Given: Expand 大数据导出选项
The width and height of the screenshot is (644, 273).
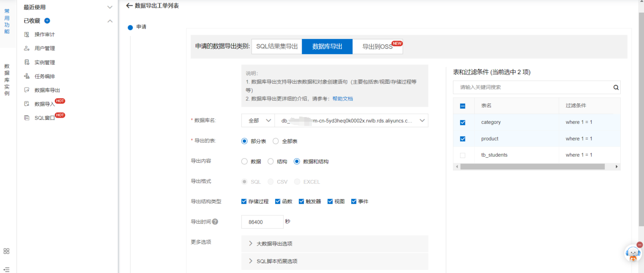Looking at the screenshot, I should [335, 243].
